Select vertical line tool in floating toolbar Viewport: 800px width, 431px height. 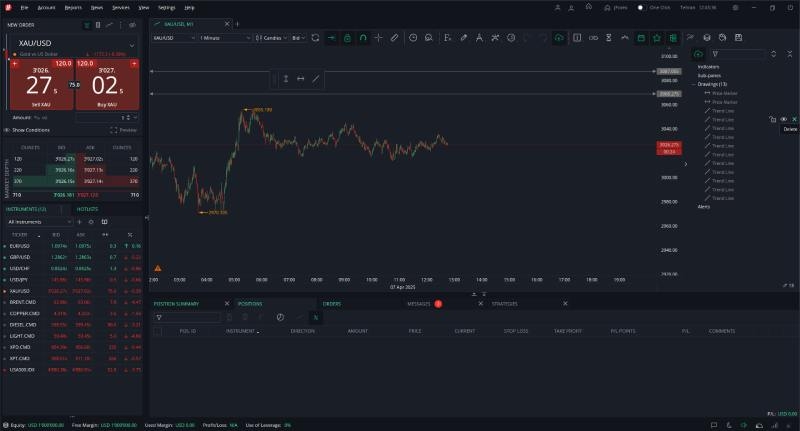(286, 79)
